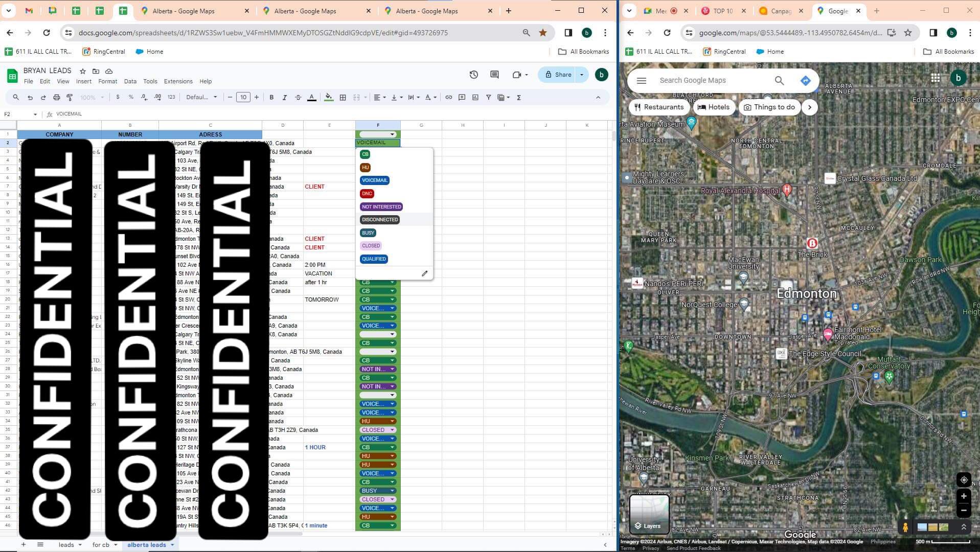Open the Send Product Feedback link
Viewport: 980px width, 552px height.
693,548
